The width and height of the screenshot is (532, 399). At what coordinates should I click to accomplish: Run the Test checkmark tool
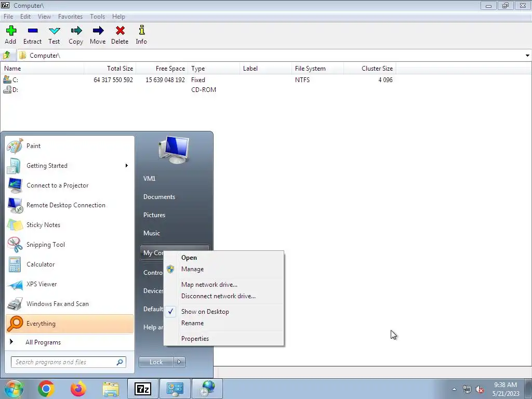click(54, 31)
